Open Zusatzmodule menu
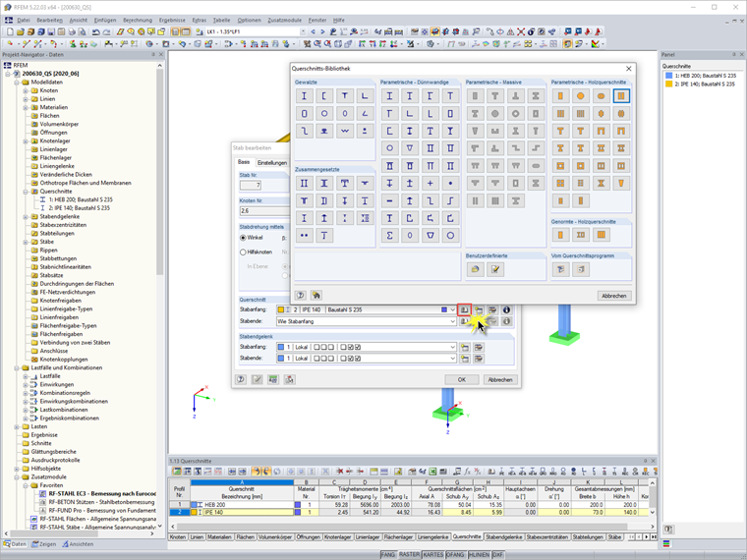The image size is (747, 560). [284, 20]
